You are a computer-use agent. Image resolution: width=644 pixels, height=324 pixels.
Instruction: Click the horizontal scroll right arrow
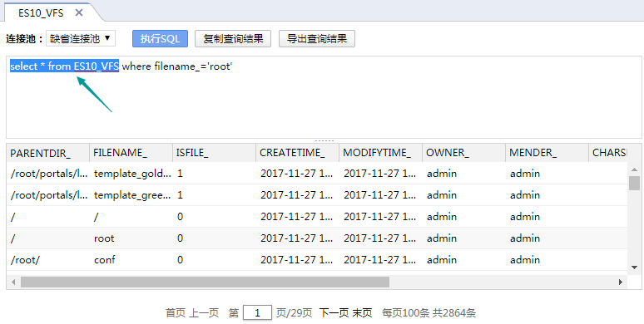621,282
